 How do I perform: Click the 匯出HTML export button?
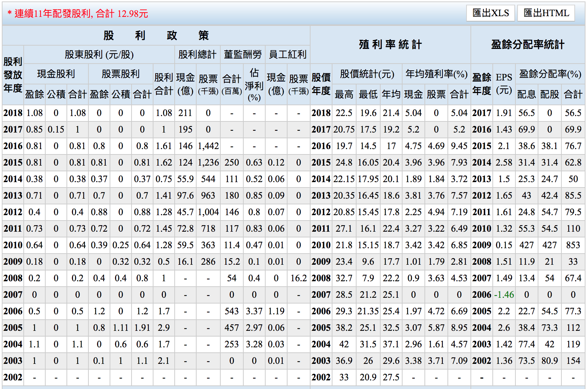[x=546, y=13]
